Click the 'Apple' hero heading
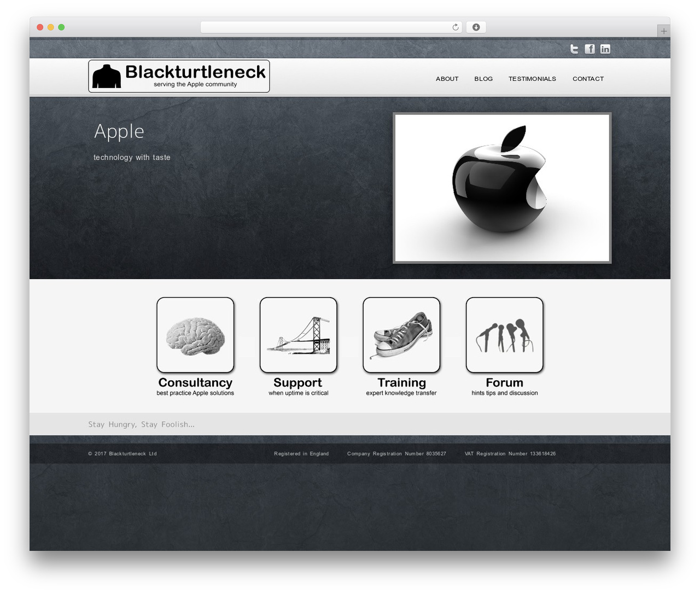The height and width of the screenshot is (593, 700). click(119, 132)
